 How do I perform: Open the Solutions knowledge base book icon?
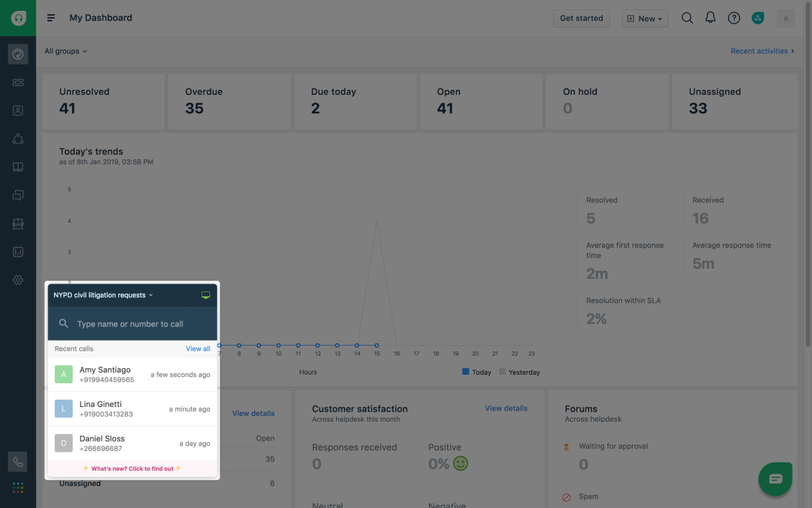(18, 167)
